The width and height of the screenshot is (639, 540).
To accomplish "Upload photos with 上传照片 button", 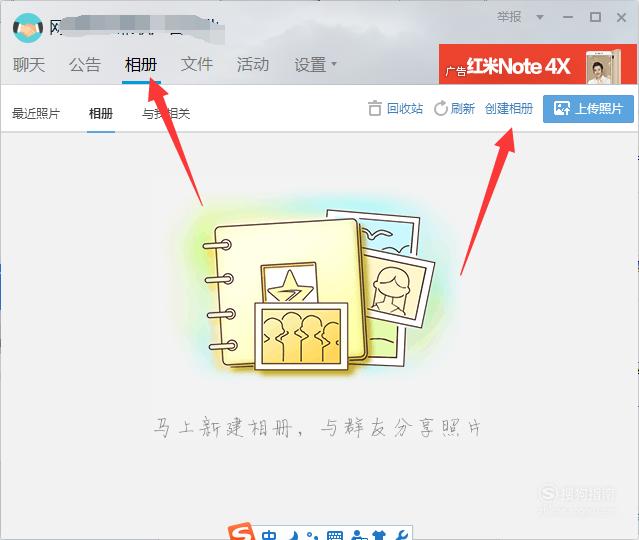I will tap(588, 109).
